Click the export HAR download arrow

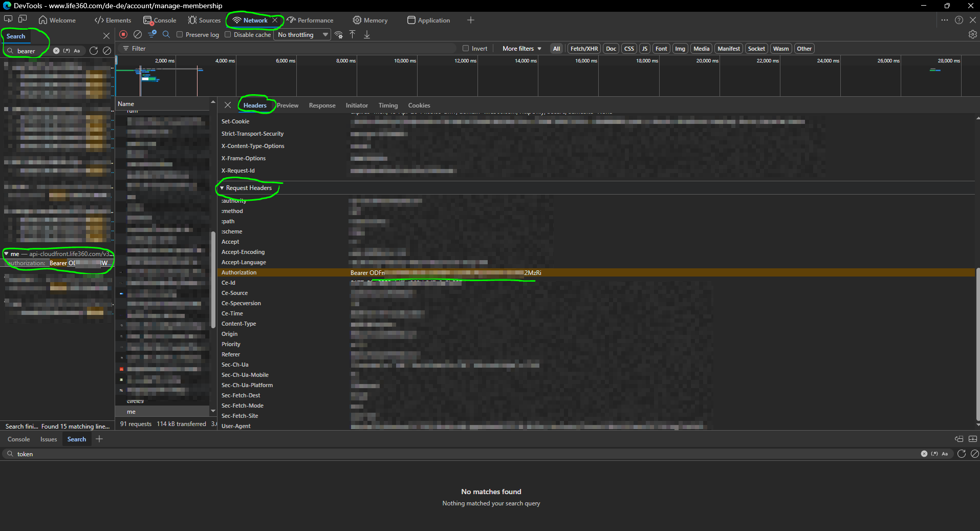click(x=367, y=34)
